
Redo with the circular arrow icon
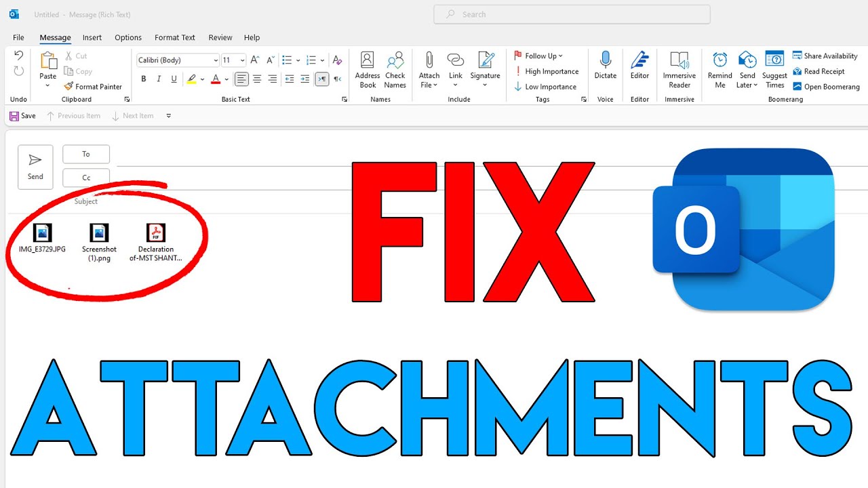pos(18,71)
